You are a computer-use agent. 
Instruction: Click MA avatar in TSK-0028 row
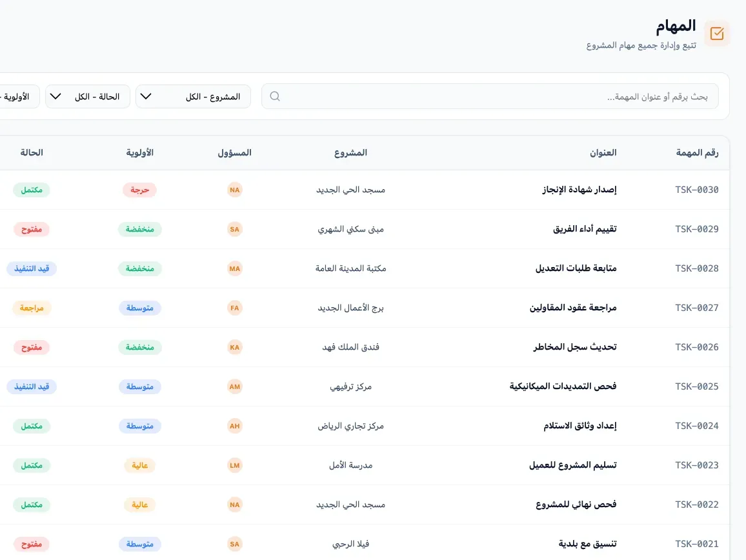234,268
